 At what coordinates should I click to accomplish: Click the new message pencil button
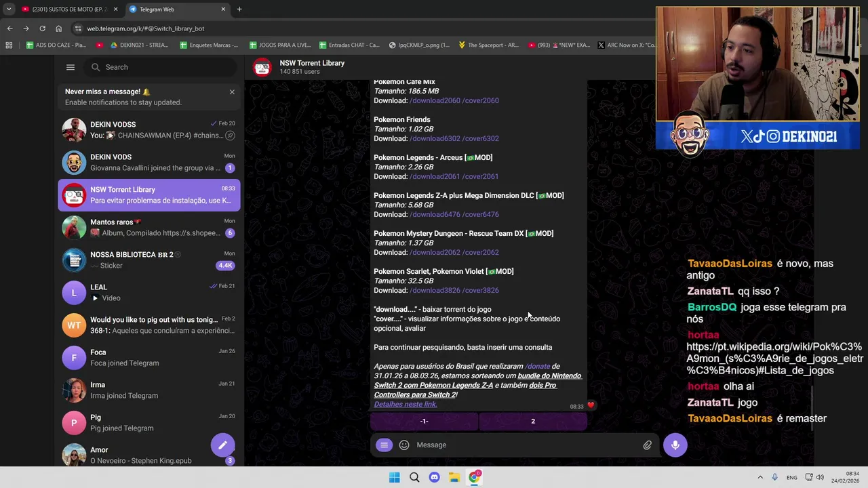click(x=222, y=445)
